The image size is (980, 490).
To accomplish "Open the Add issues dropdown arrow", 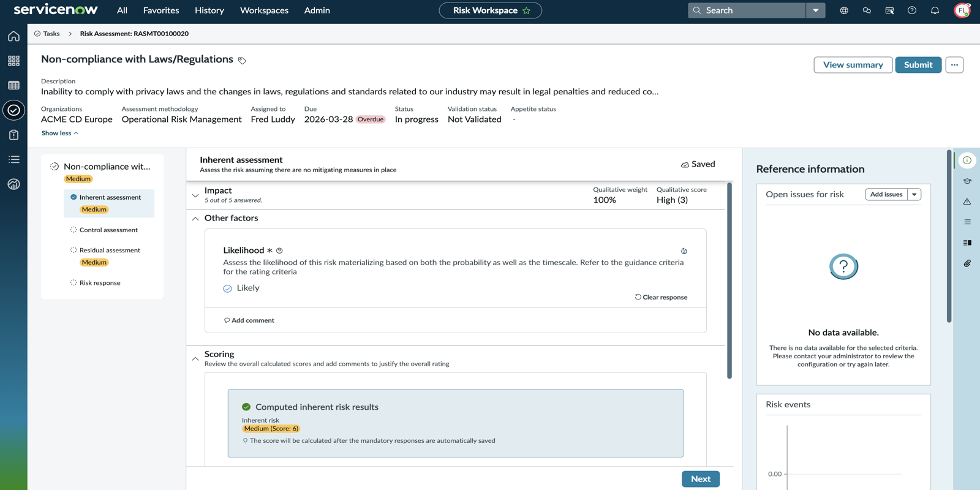I will [x=914, y=194].
